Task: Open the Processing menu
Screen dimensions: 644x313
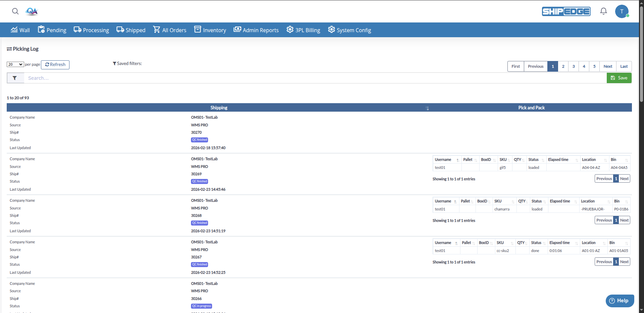Action: point(91,30)
